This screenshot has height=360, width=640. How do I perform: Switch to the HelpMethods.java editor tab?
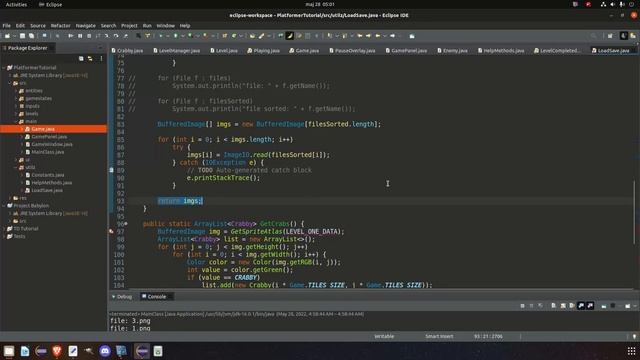click(x=501, y=51)
